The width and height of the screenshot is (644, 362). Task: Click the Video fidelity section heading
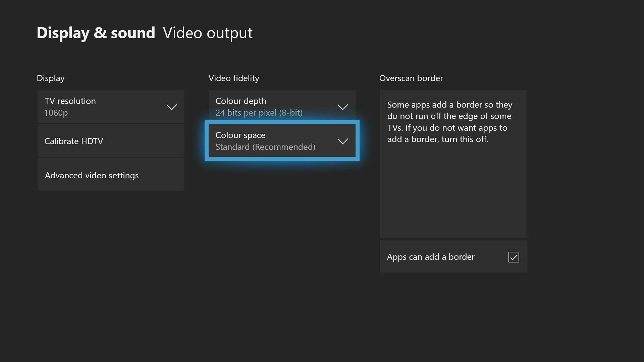click(234, 78)
